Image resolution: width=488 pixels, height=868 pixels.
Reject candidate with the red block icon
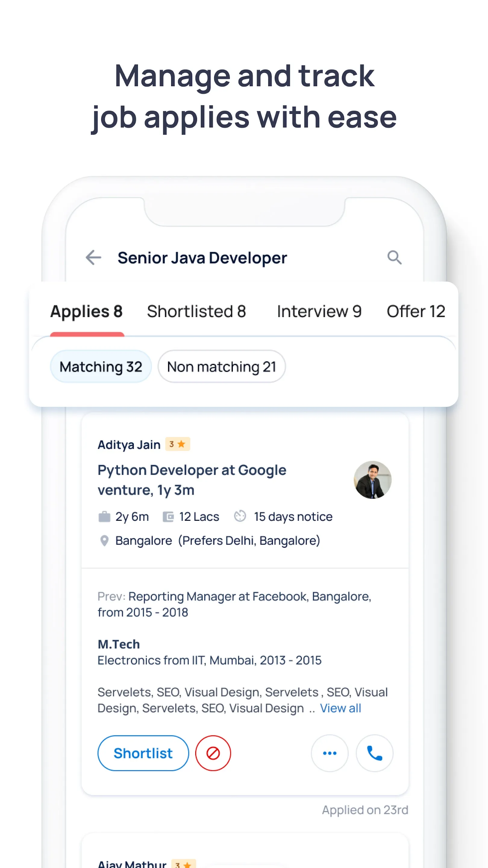tap(213, 753)
